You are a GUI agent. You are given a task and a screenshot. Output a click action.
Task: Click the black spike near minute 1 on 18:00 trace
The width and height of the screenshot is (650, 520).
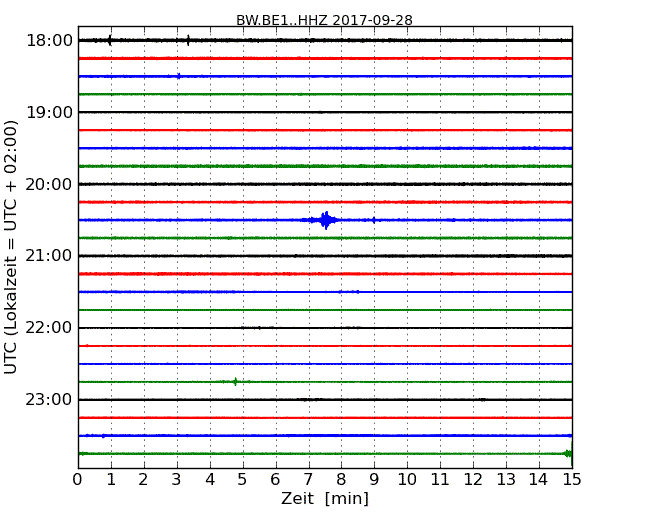[x=109, y=40]
